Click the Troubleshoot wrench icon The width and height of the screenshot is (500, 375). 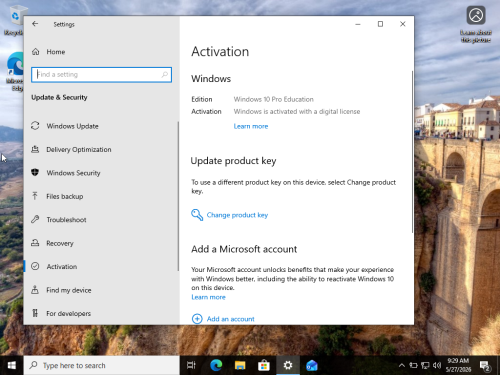coord(35,219)
